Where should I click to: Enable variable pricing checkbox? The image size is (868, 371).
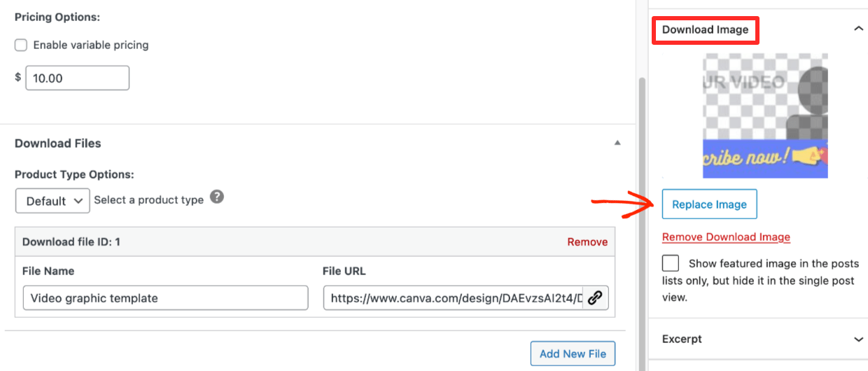pyautogui.click(x=21, y=45)
